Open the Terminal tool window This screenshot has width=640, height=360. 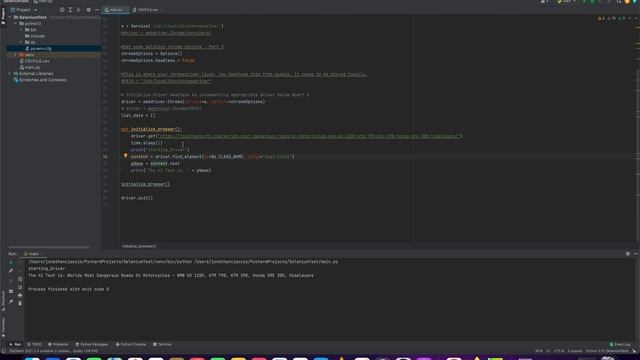point(162,344)
